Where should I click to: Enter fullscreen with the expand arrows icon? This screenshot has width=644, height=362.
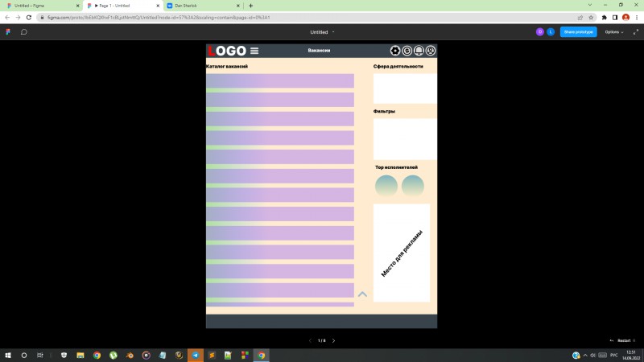point(636,31)
